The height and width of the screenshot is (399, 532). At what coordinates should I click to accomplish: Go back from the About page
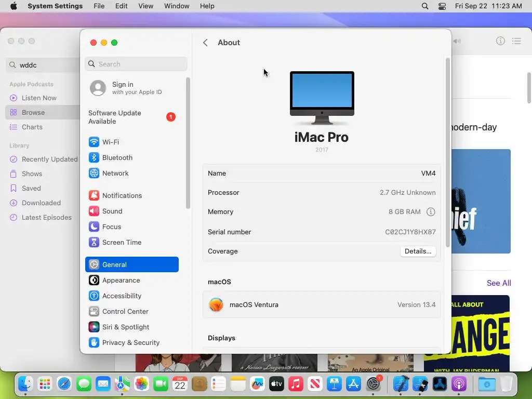coord(205,43)
